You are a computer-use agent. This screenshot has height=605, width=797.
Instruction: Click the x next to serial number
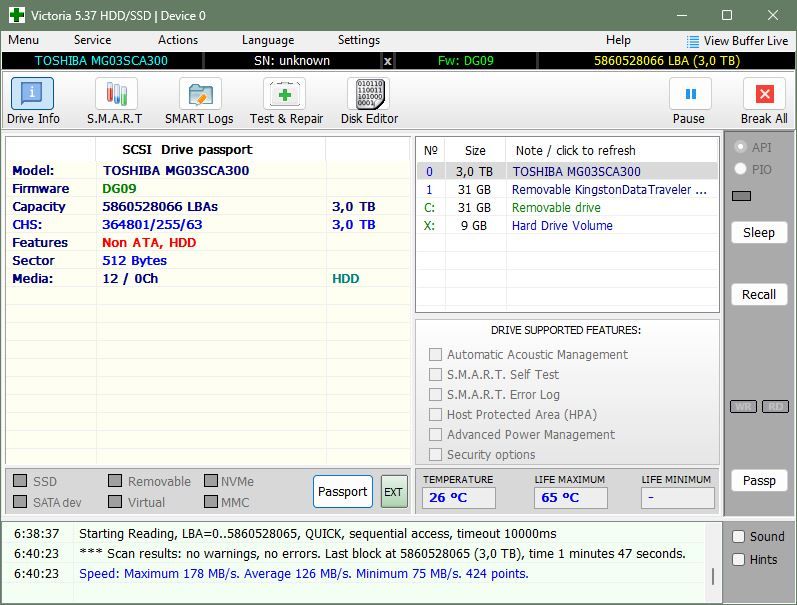click(x=387, y=61)
